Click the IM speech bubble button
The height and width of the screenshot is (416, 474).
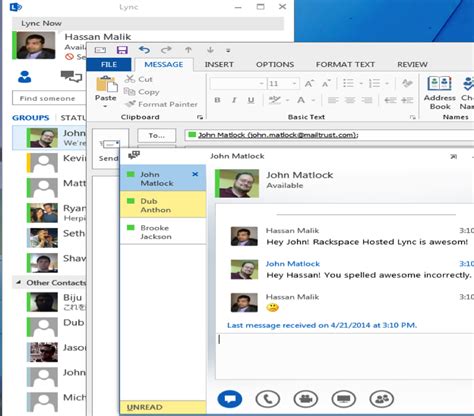point(230,399)
